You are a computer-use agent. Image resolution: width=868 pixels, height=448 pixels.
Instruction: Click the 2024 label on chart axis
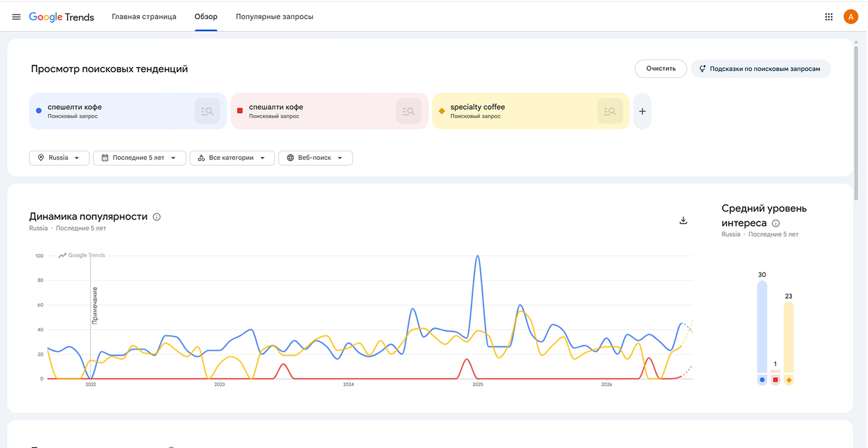point(348,385)
